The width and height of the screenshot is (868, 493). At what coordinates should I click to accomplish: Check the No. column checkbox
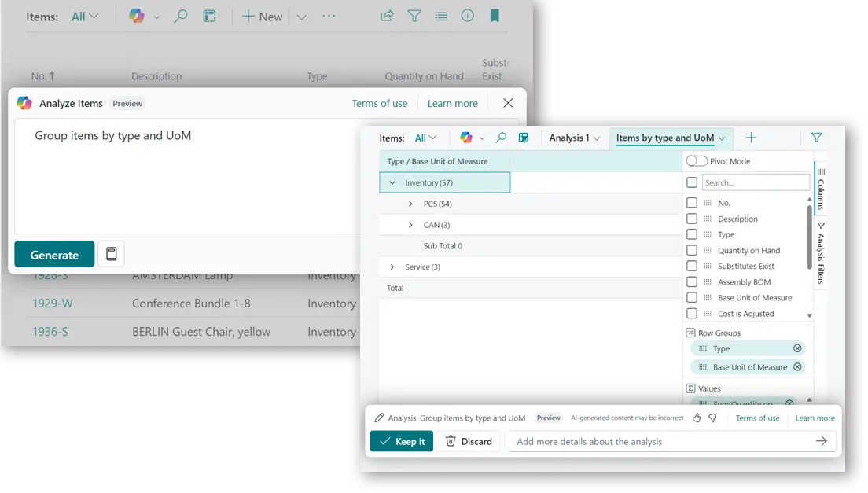click(692, 203)
